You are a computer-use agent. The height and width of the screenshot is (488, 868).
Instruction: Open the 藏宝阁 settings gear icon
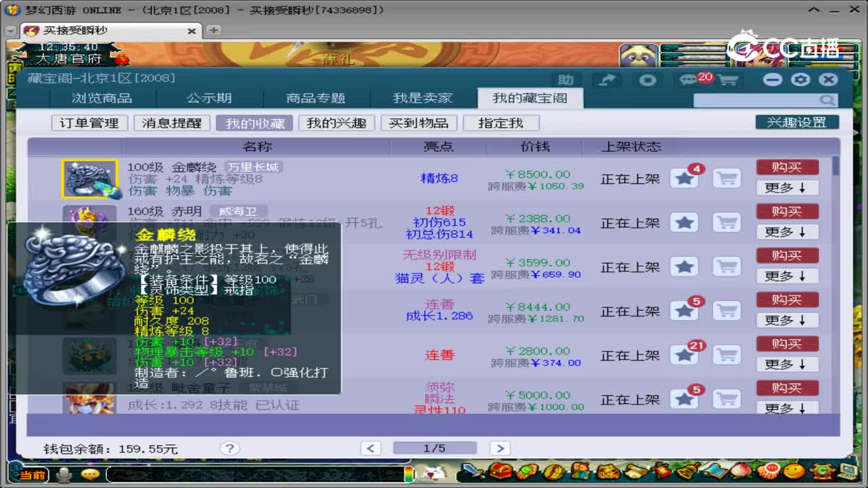pos(800,79)
